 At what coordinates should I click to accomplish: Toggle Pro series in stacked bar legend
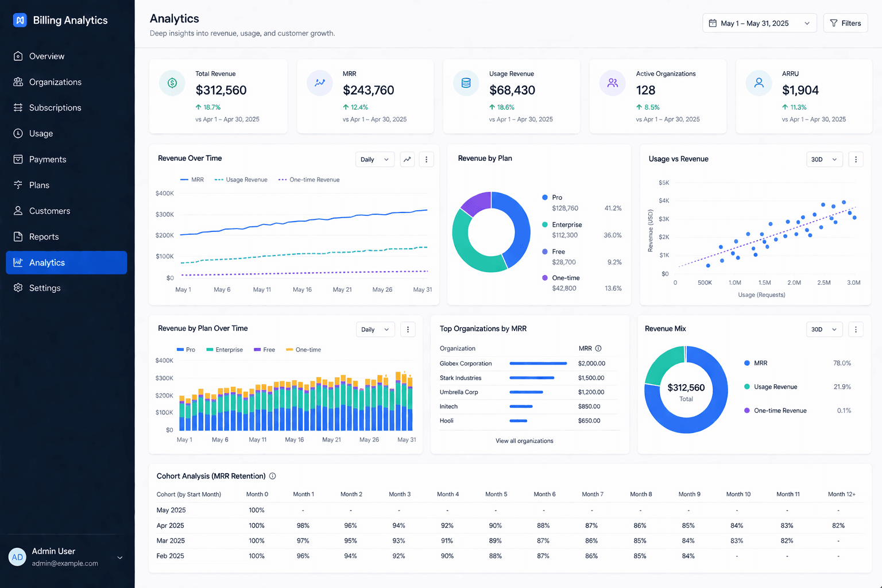[186, 350]
